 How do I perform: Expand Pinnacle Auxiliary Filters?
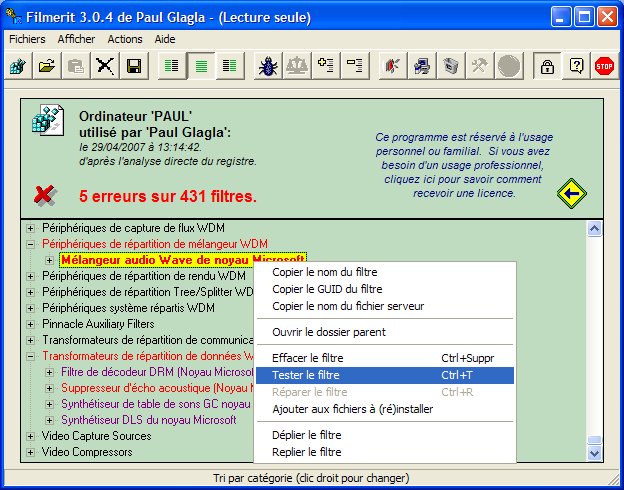tap(30, 324)
